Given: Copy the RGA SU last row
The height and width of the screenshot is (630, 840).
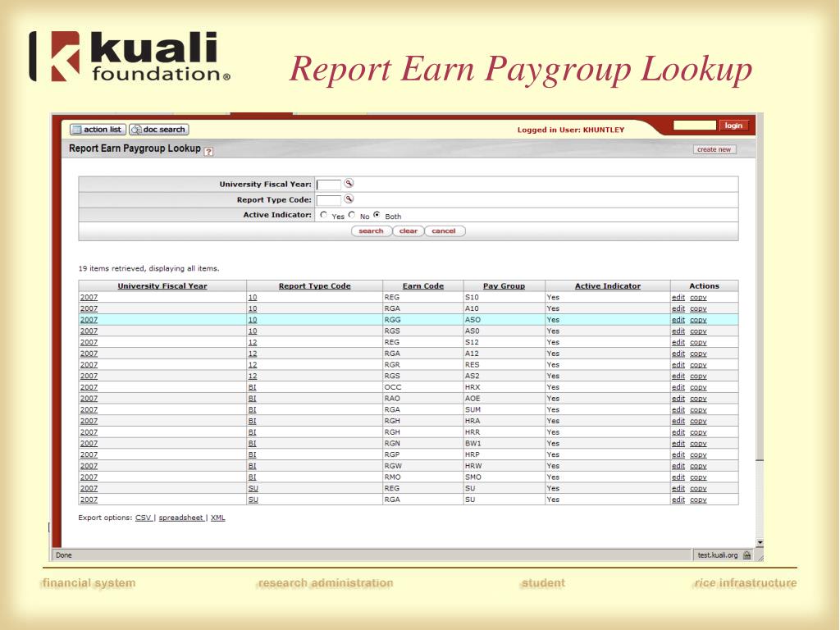Looking at the screenshot, I should tap(698, 500).
